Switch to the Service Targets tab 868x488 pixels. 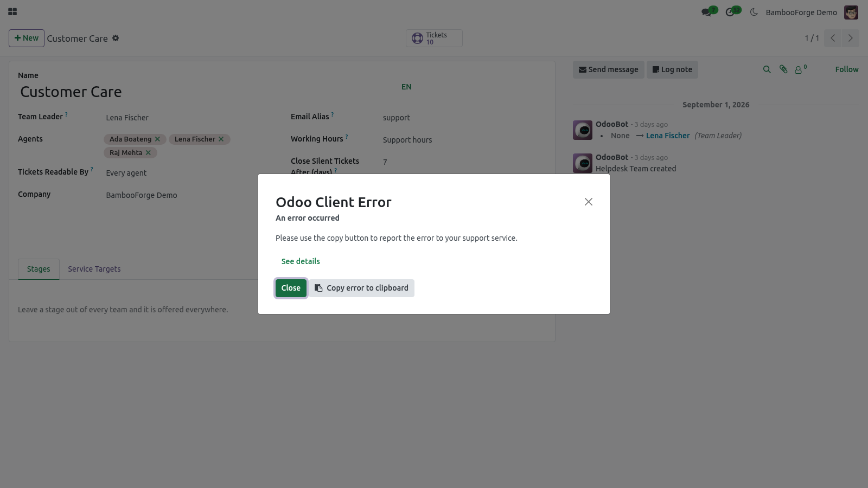pos(94,269)
